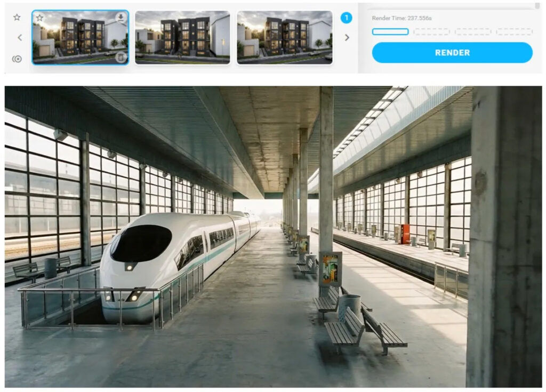Screen dimensions: 546x392
Task: Toggle the fourth dashed render slot
Action: point(513,31)
